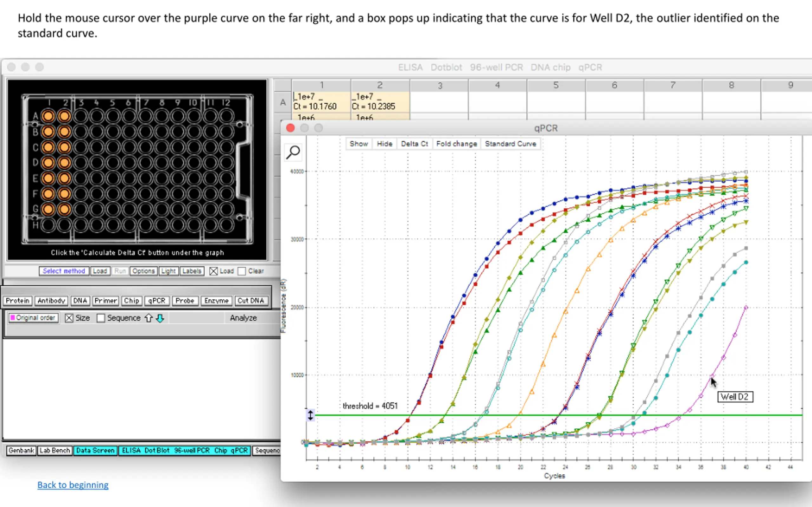Screen dimensions: 812x507
Task: Open the Labels menu button
Action: point(192,271)
